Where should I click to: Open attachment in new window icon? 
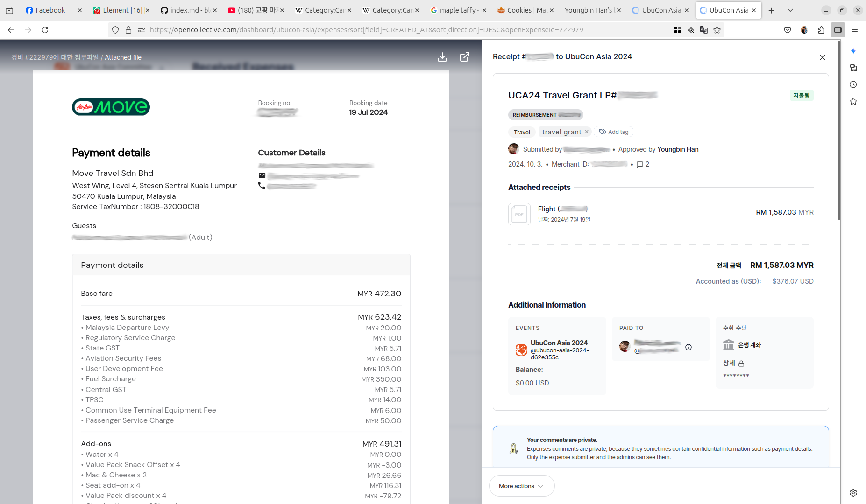tap(464, 57)
